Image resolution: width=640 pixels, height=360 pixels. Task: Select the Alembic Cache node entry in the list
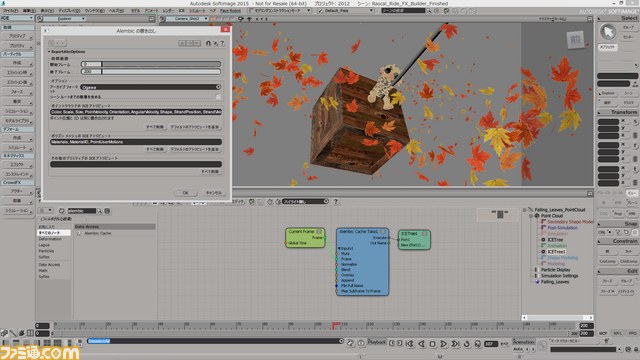click(x=98, y=233)
